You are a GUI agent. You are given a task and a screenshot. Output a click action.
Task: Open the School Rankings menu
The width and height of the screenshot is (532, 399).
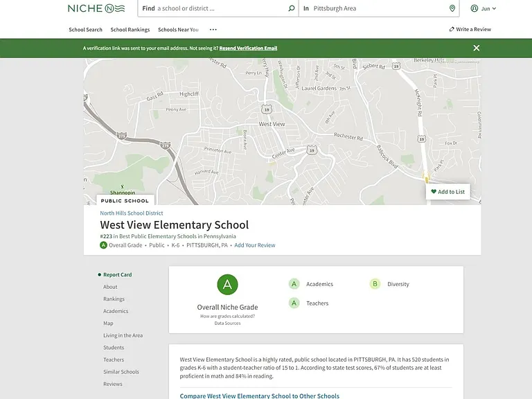pyautogui.click(x=130, y=30)
